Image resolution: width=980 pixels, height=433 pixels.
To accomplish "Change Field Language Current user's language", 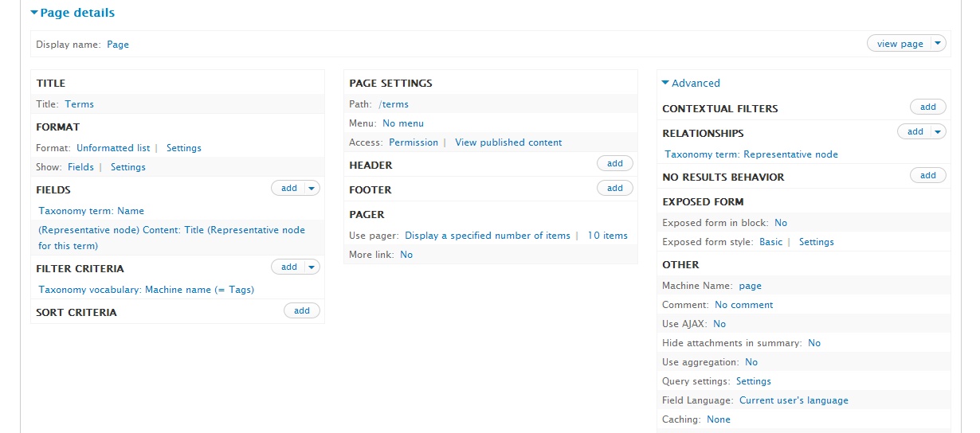I will [794, 400].
